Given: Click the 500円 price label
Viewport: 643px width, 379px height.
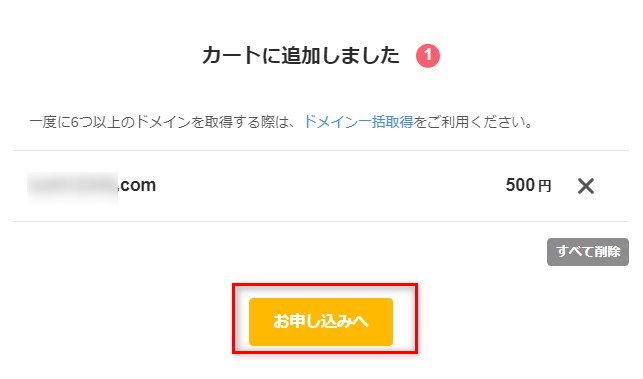Looking at the screenshot, I should click(528, 185).
